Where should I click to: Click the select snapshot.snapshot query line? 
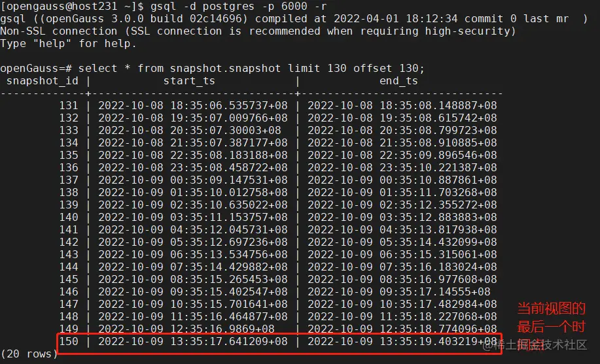213,69
